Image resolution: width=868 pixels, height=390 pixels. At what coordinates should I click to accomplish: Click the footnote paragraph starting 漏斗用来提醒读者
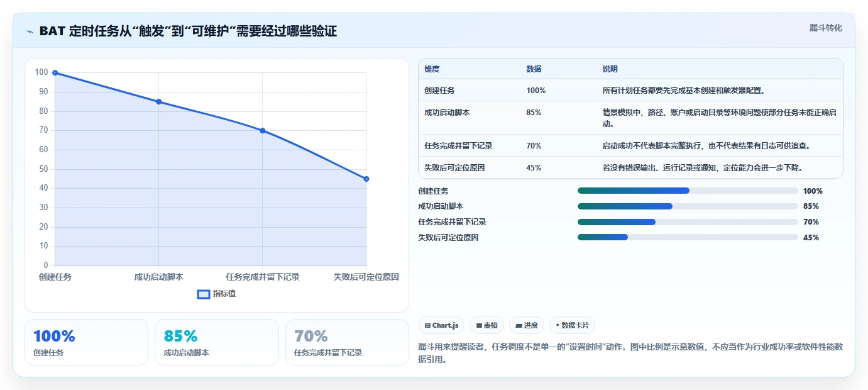click(630, 354)
